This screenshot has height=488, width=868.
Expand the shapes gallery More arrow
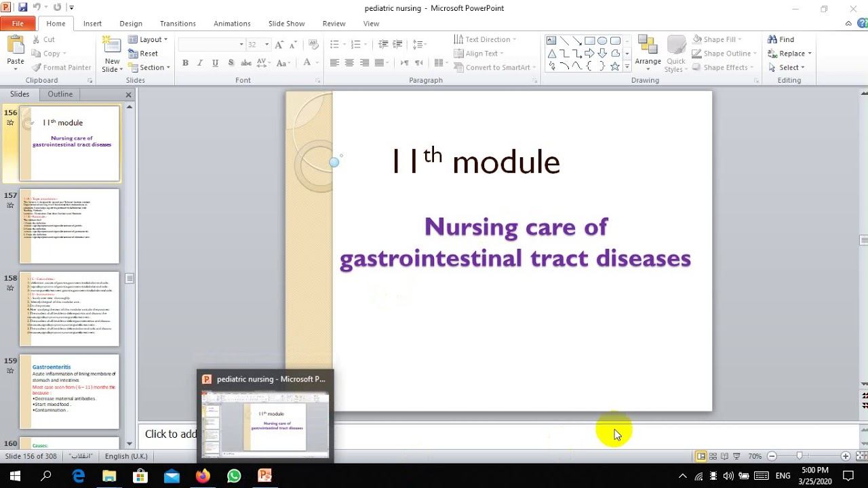click(x=627, y=66)
